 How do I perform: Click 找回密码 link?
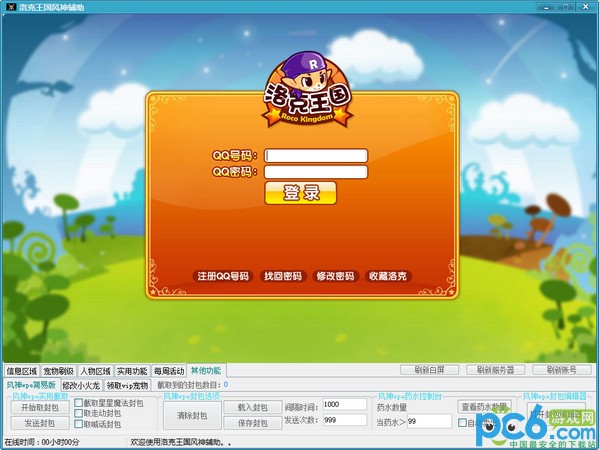click(283, 276)
